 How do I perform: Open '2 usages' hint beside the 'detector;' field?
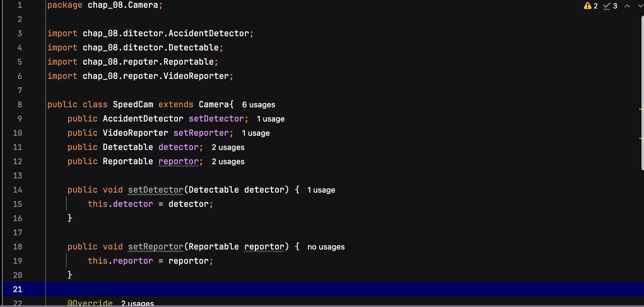228,147
